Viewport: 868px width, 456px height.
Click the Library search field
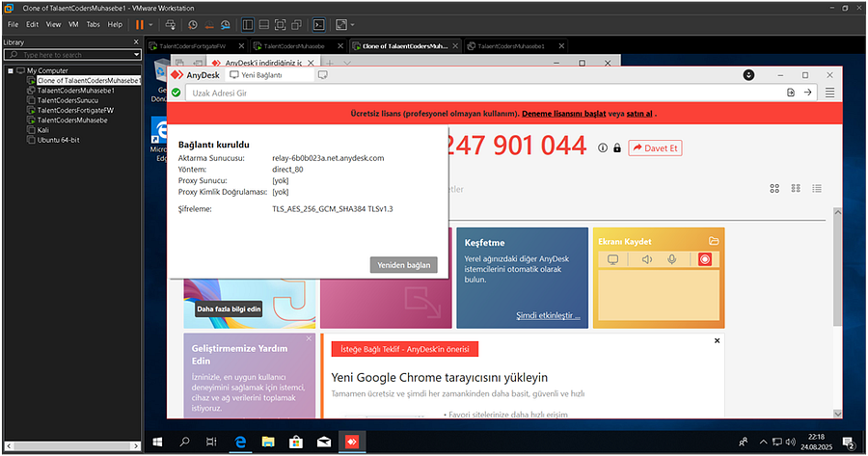pos(69,55)
